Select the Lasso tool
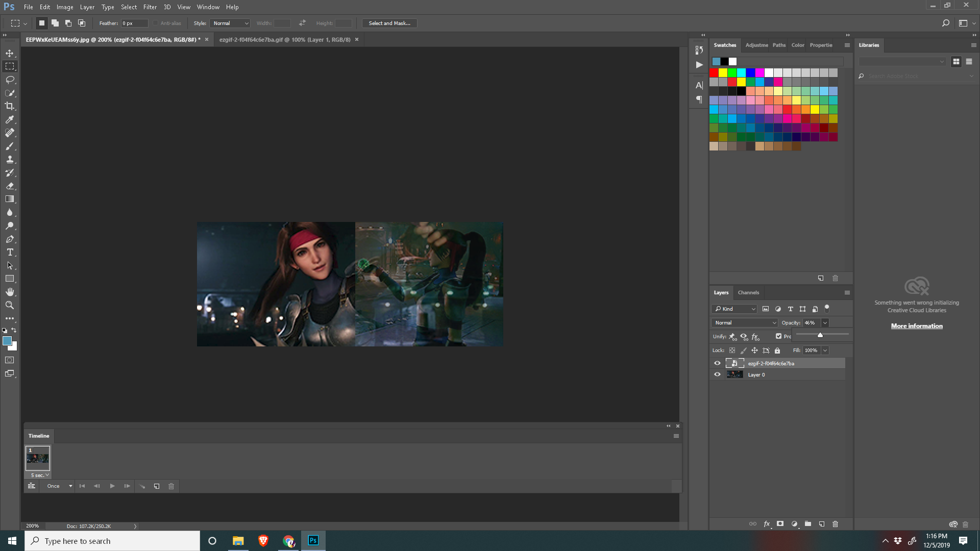The height and width of the screenshot is (551, 980). pyautogui.click(x=10, y=80)
